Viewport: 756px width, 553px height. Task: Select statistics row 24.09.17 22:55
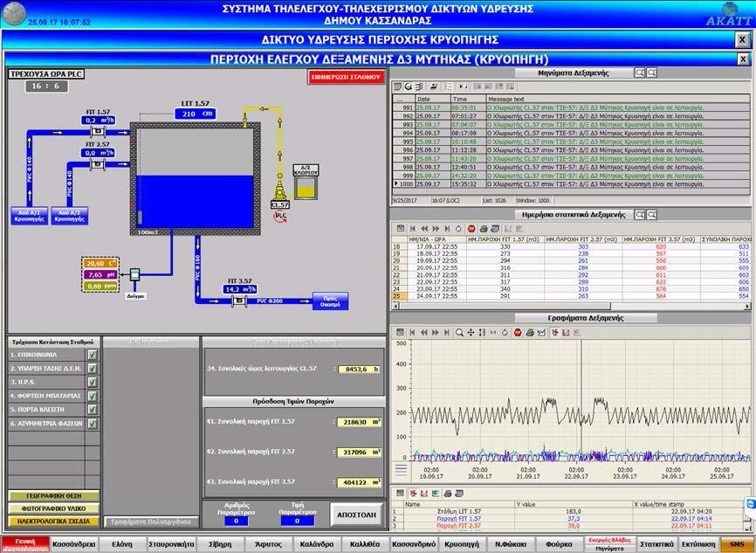pos(571,296)
